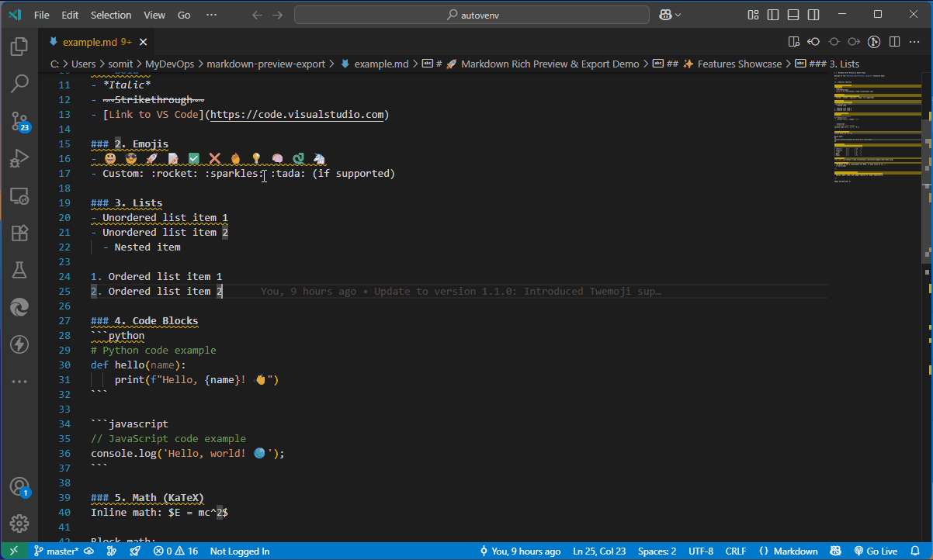Open the Accounts menu icon
This screenshot has width=933, height=560.
19,487
